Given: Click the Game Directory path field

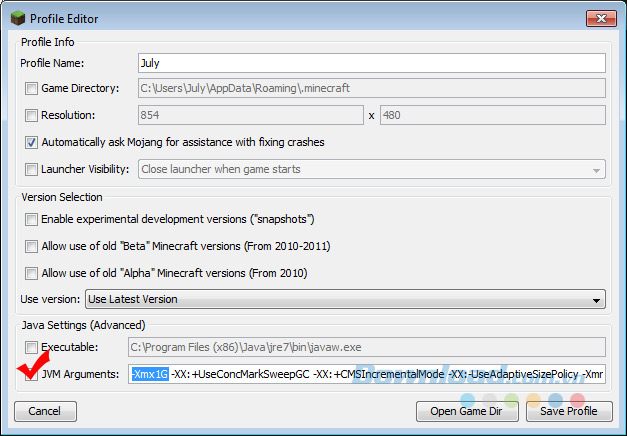Looking at the screenshot, I should pos(371,88).
